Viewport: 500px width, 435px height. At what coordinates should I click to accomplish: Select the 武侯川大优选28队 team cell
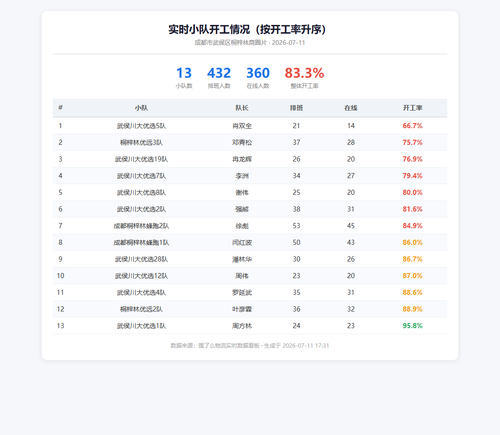(141, 259)
